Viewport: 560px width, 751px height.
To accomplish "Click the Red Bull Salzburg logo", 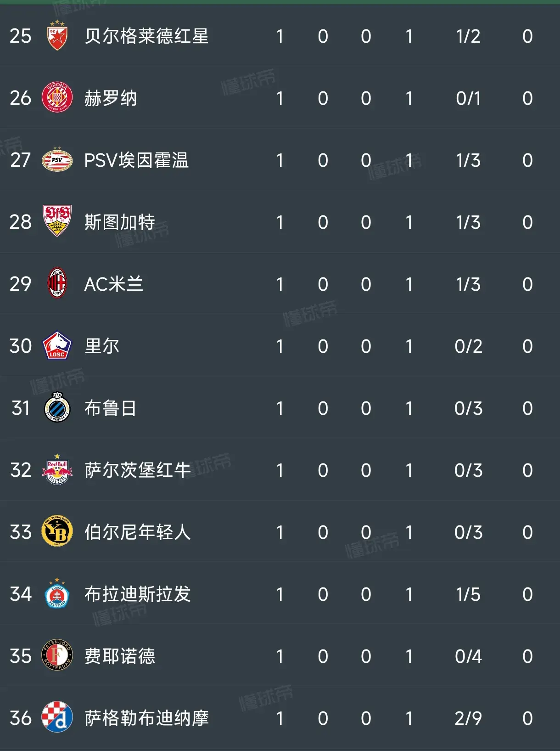I will [x=57, y=469].
